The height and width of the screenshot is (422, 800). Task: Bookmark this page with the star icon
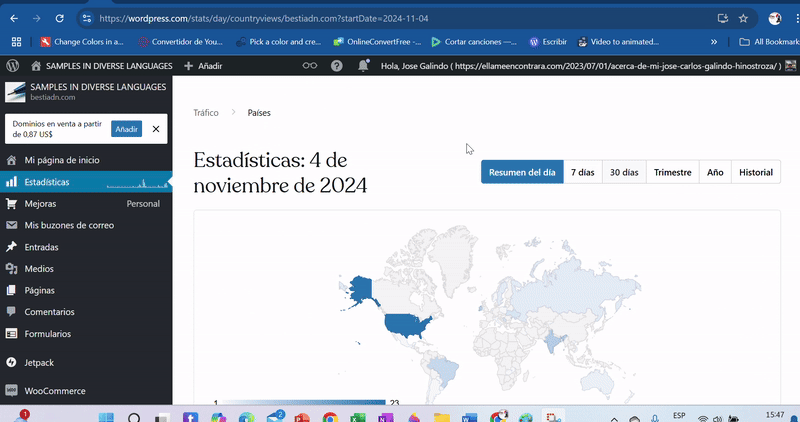coord(743,18)
